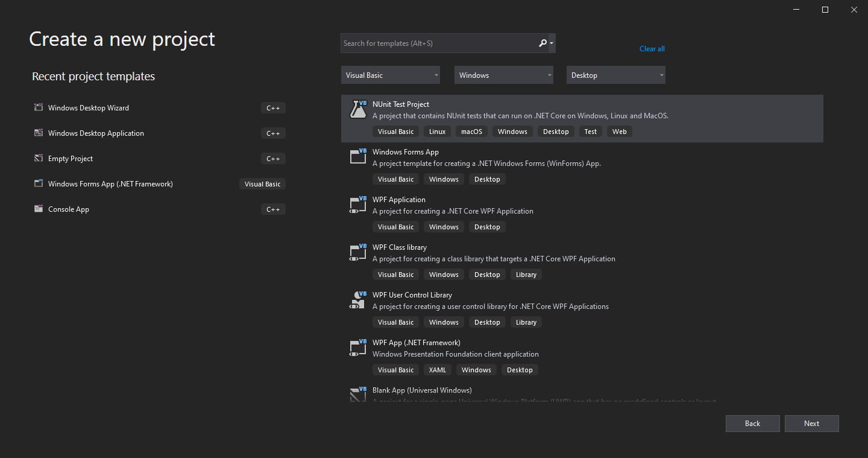
Task: Click the macOS tag on NUnit Test Project
Action: 472,132
